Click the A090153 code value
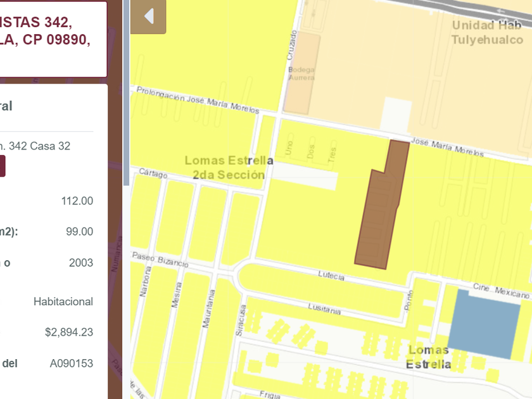This screenshot has height=399, width=532. tap(71, 363)
